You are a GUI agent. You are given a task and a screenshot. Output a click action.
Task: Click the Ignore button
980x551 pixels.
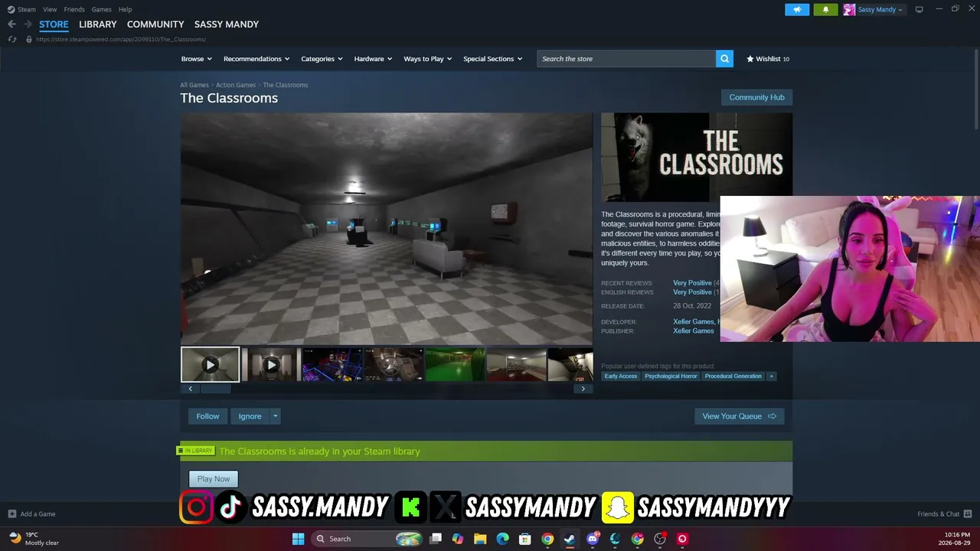pos(250,416)
